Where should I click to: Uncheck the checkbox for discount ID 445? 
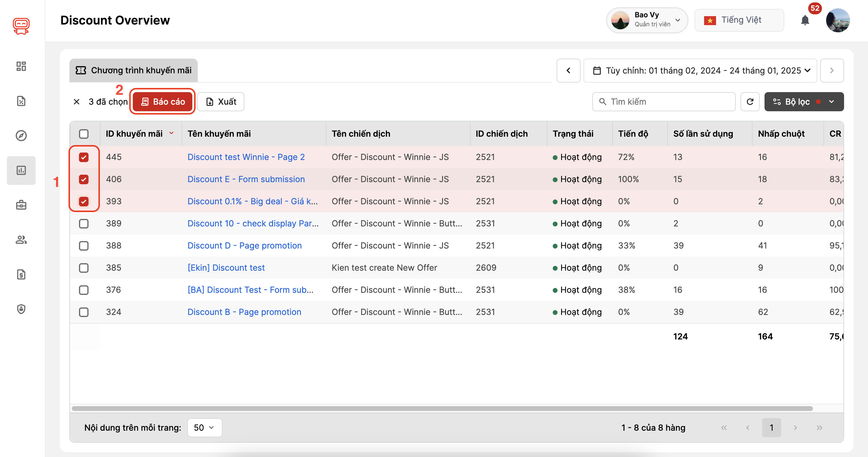[x=83, y=157]
